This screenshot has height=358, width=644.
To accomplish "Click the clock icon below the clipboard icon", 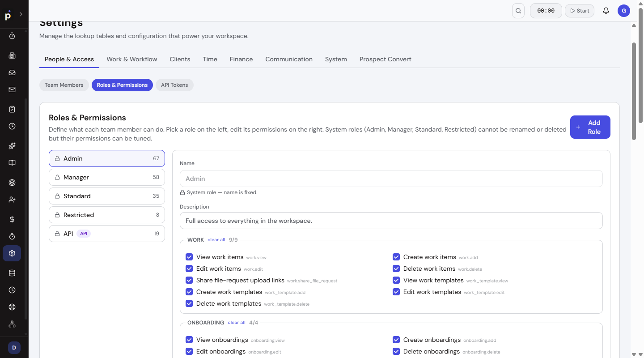I will [12, 126].
